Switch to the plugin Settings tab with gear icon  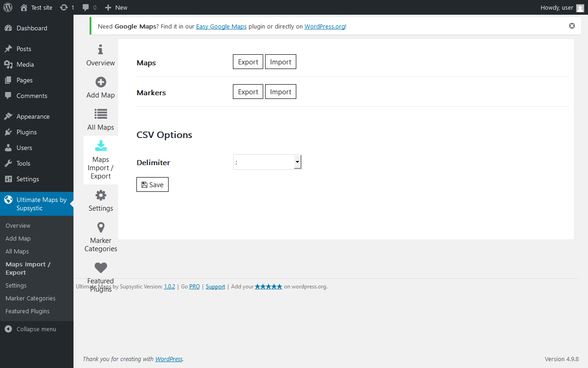pos(101,201)
